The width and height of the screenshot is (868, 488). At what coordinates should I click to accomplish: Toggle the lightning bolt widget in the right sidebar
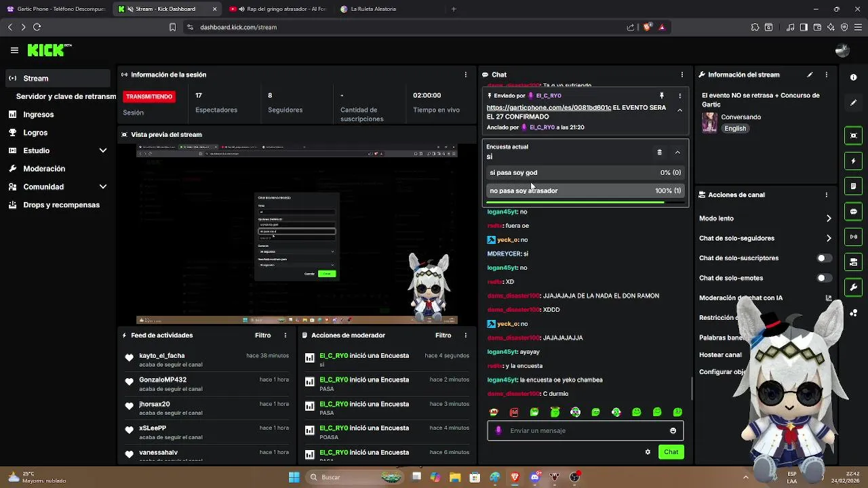click(853, 161)
